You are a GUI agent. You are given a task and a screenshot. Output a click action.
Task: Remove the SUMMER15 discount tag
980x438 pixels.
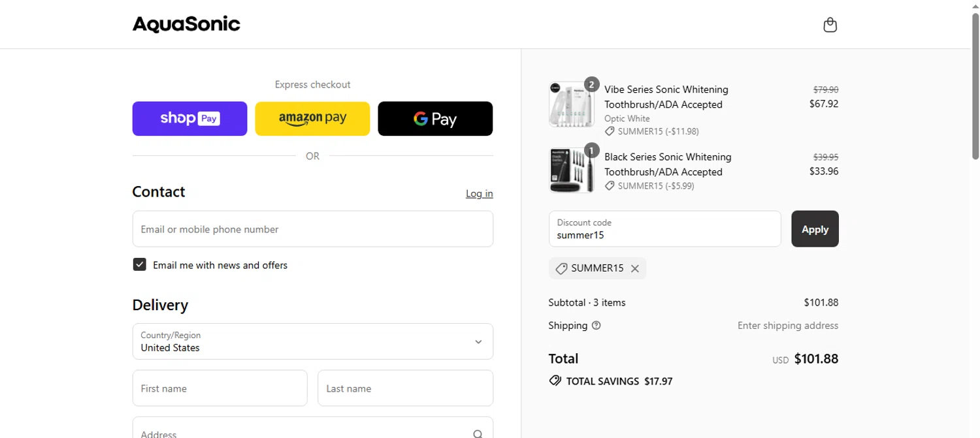pyautogui.click(x=634, y=268)
